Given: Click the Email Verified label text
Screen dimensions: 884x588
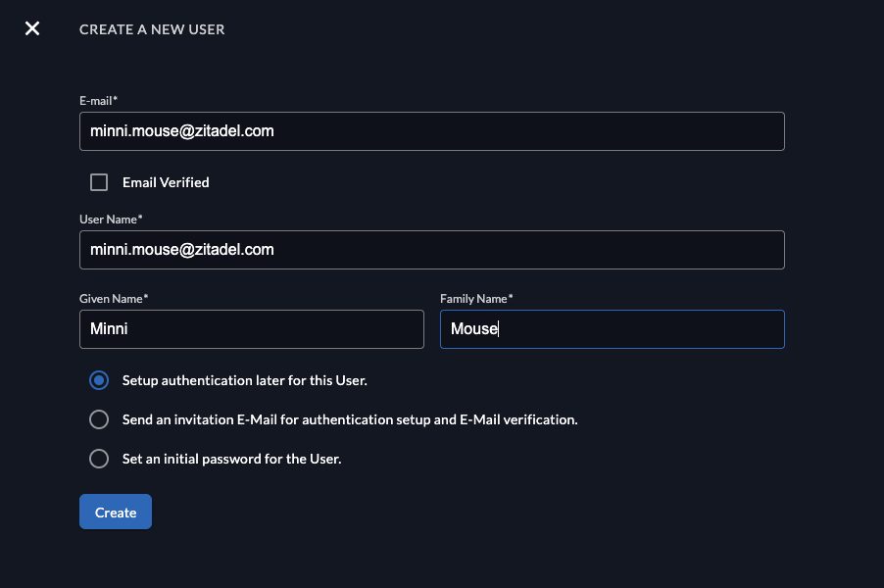Looking at the screenshot, I should coord(166,182).
